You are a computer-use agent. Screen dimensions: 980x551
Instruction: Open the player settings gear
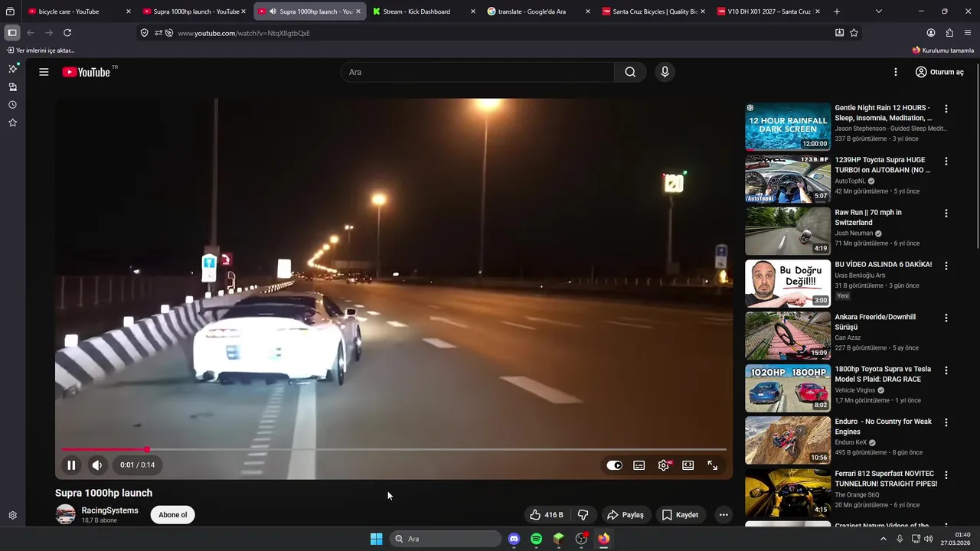pos(663,465)
